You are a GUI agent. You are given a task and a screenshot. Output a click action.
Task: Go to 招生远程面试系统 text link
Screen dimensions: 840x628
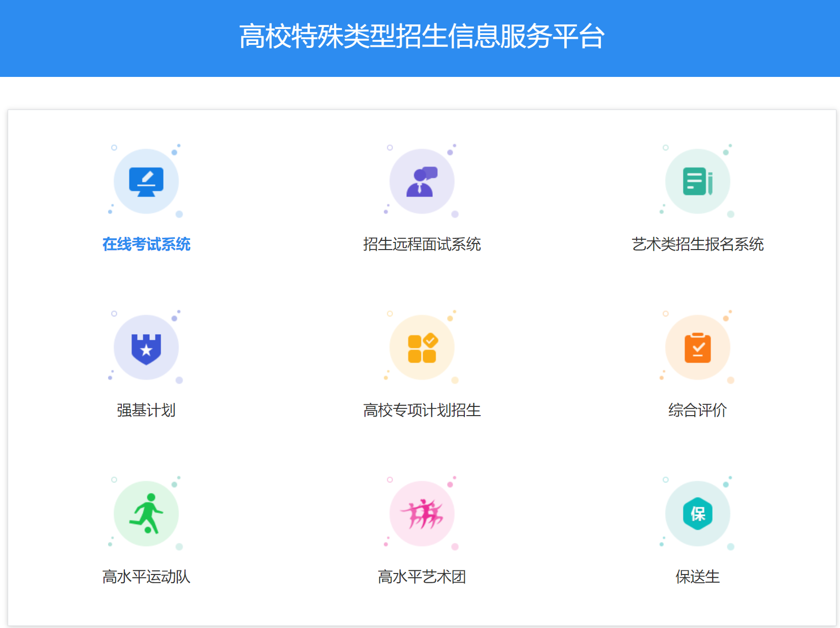coord(422,244)
